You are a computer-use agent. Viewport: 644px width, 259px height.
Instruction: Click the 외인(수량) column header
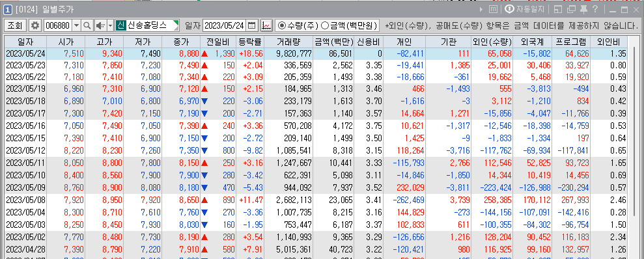(x=492, y=42)
